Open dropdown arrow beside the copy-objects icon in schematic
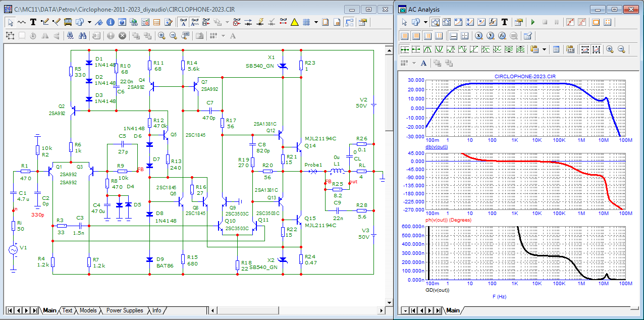 pos(89,22)
